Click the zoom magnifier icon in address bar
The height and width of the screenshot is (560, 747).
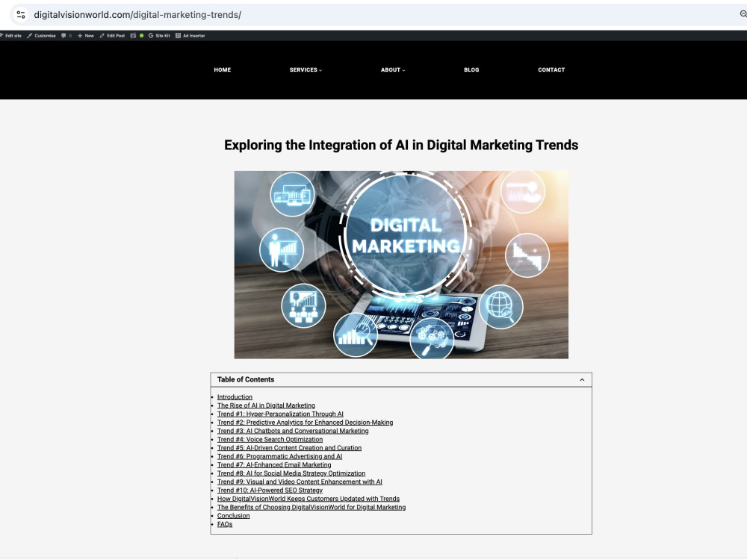[x=743, y=14]
